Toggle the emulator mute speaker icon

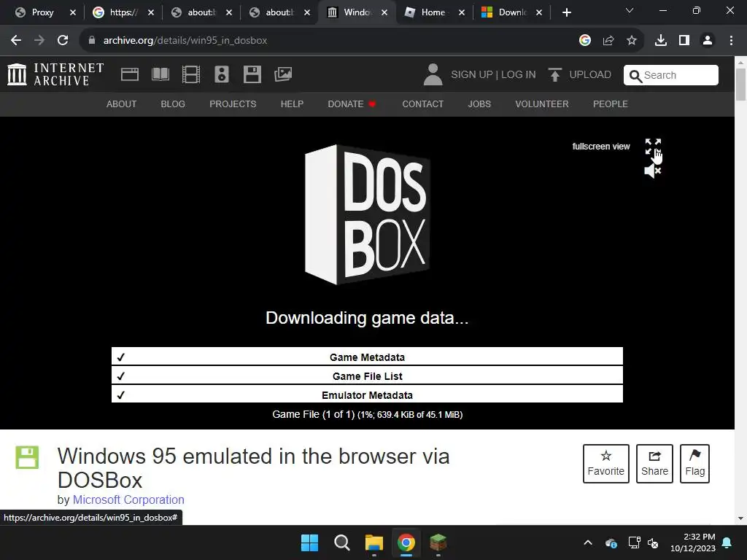(x=653, y=171)
